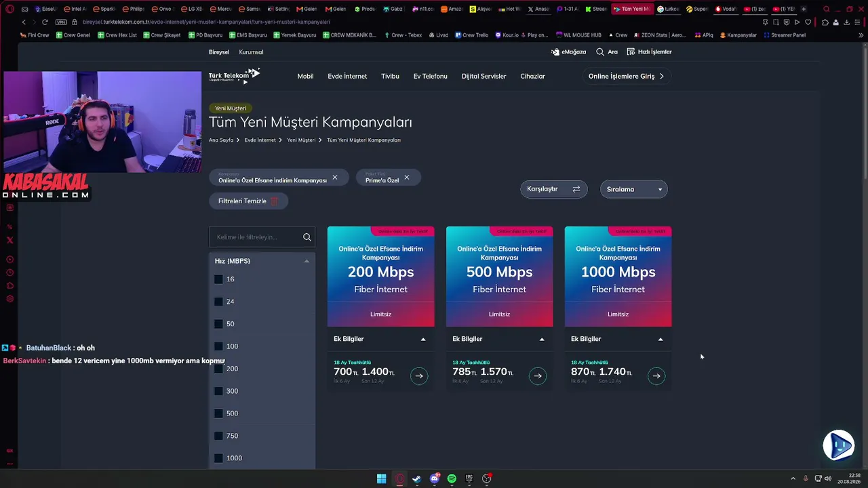Go to the 500 Mbps offer arrow
The height and width of the screenshot is (488, 868).
tap(538, 375)
